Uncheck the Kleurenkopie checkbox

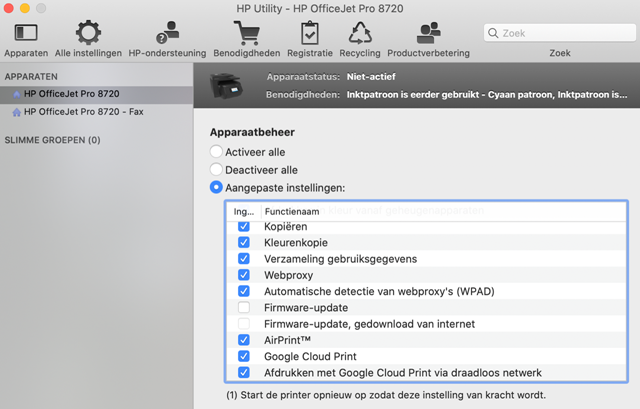[244, 242]
